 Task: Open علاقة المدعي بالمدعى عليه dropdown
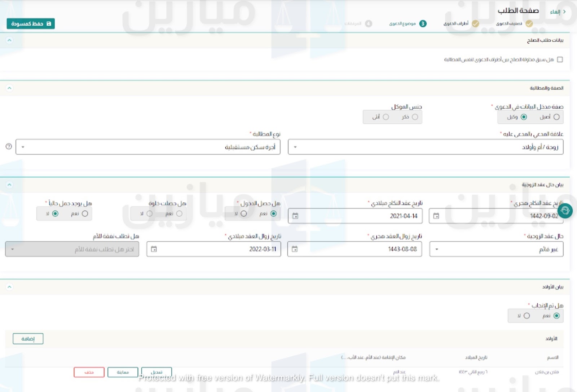coord(426,147)
